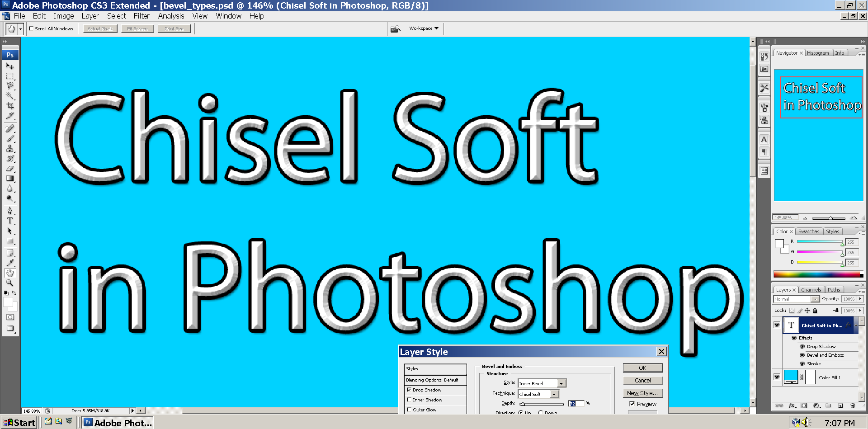Select the Notes tool
This screenshot has width=868, height=429.
tap(9, 253)
